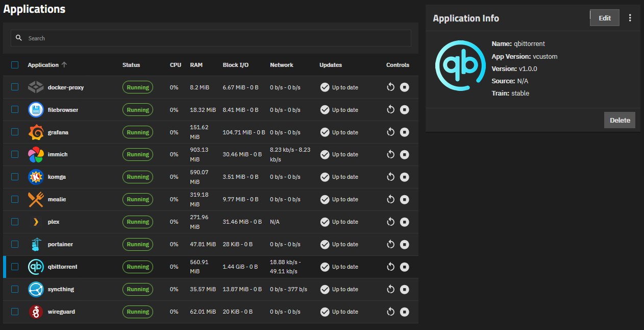Viewport: 644px width, 330px height.
Task: Select the portainer app icon
Action: click(36, 244)
